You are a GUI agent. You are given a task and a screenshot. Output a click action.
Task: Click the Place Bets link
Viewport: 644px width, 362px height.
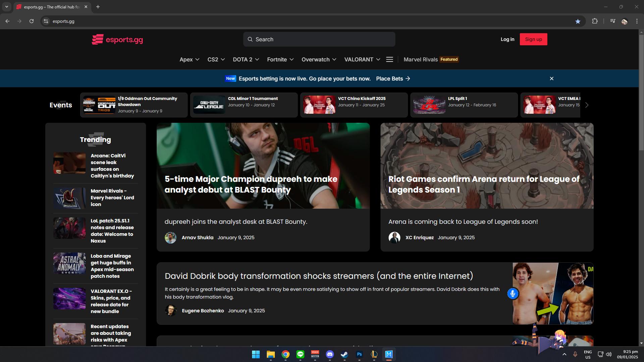[x=393, y=79]
